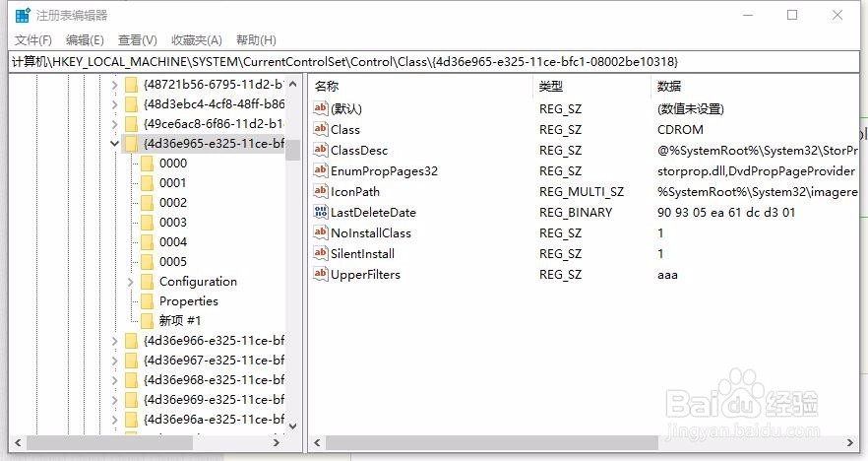Maximize the Registry Editor window
The height and width of the screenshot is (461, 868).
[x=792, y=15]
